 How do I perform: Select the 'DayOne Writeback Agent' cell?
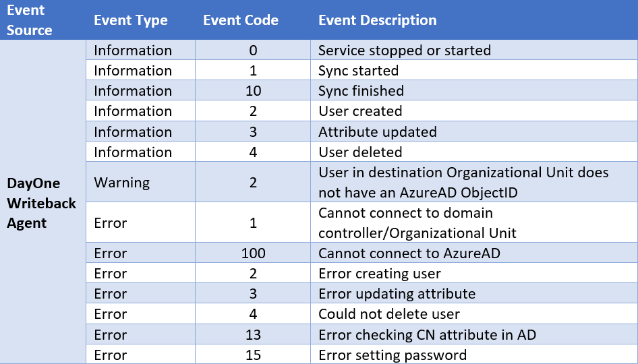pos(42,202)
